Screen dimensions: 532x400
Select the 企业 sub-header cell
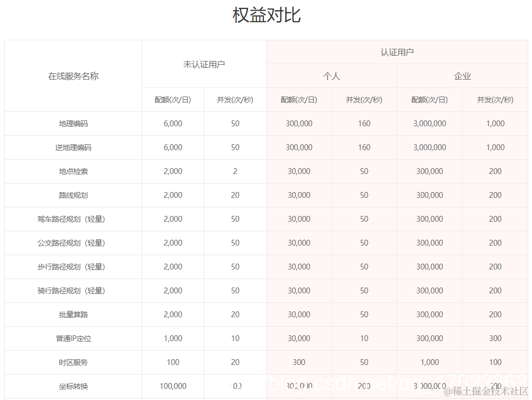point(463,76)
